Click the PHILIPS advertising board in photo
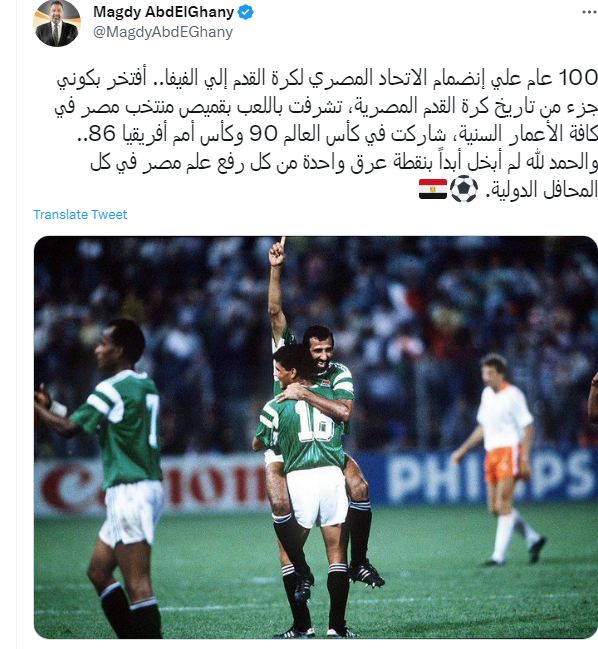The width and height of the screenshot is (598, 649). [x=488, y=478]
